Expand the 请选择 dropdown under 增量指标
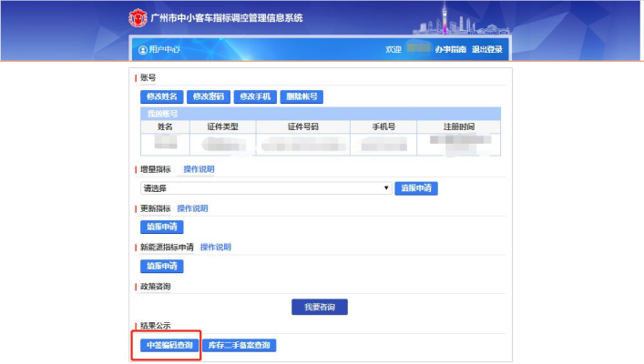Image resolution: width=644 pixels, height=364 pixels. (264, 188)
